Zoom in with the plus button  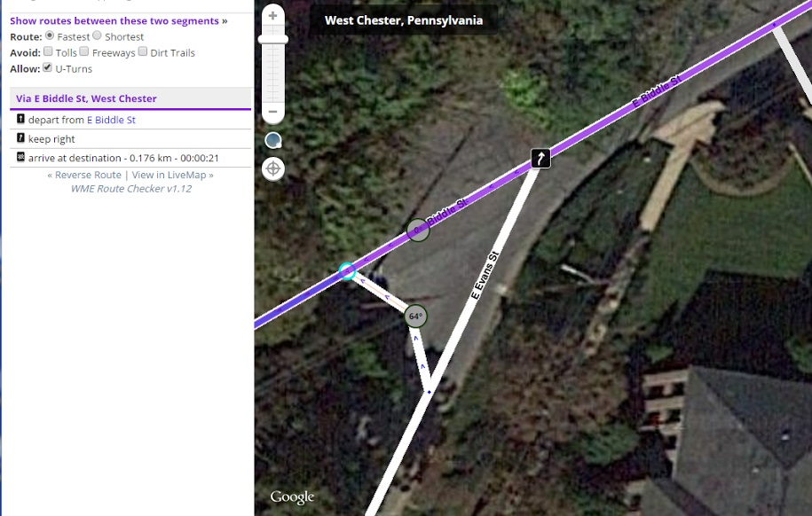[273, 16]
